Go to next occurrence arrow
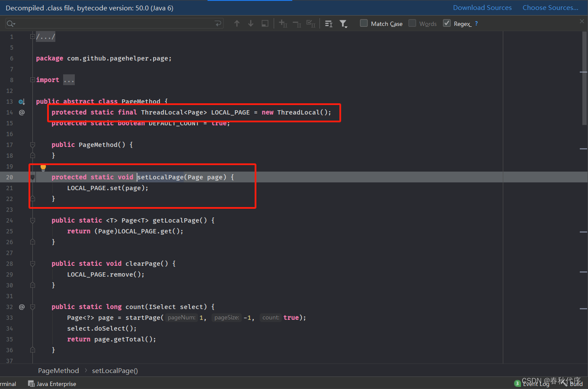Viewport: 588px width, 389px height. (x=251, y=23)
